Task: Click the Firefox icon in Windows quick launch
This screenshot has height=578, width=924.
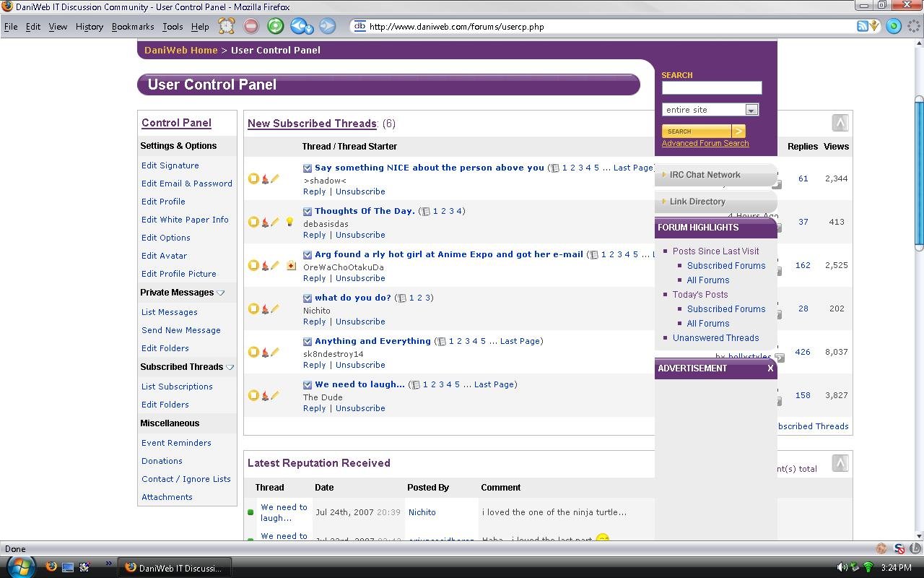Action: click(x=51, y=567)
